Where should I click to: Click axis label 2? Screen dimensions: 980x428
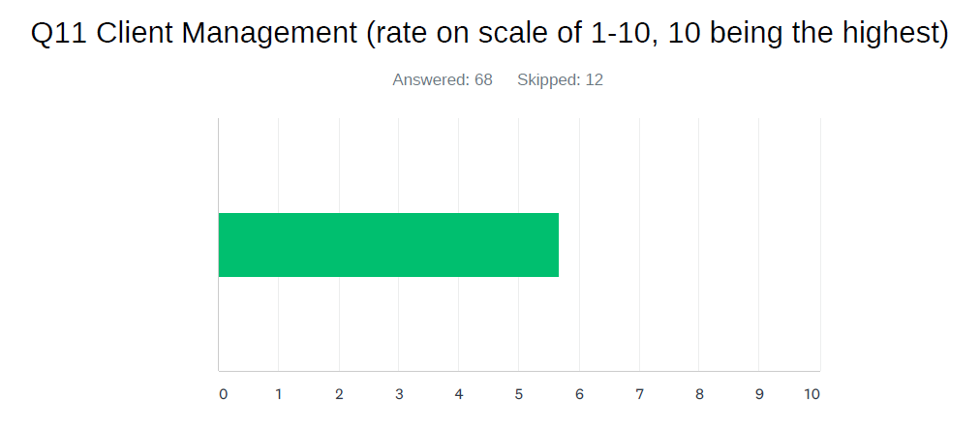click(x=339, y=394)
